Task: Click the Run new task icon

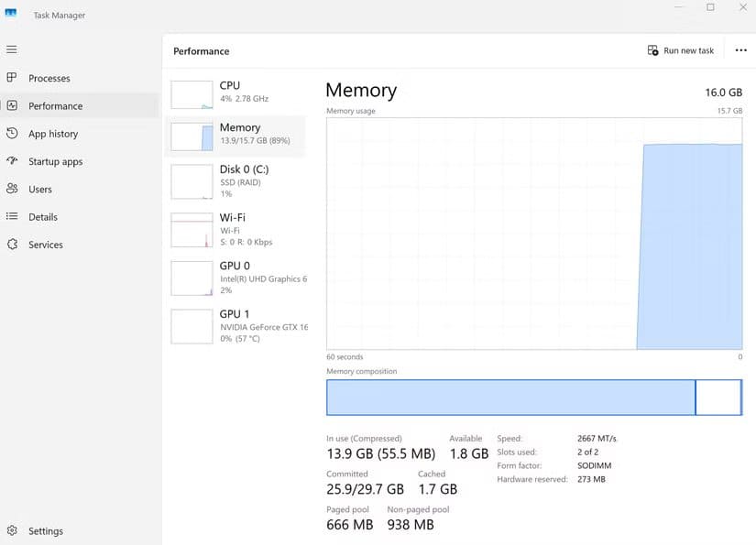Action: 651,50
